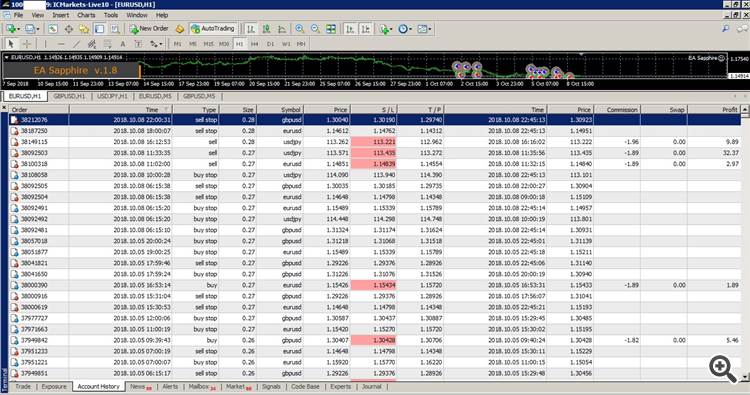The width and height of the screenshot is (750, 395).
Task: Sort by the Profit column header
Action: click(714, 110)
